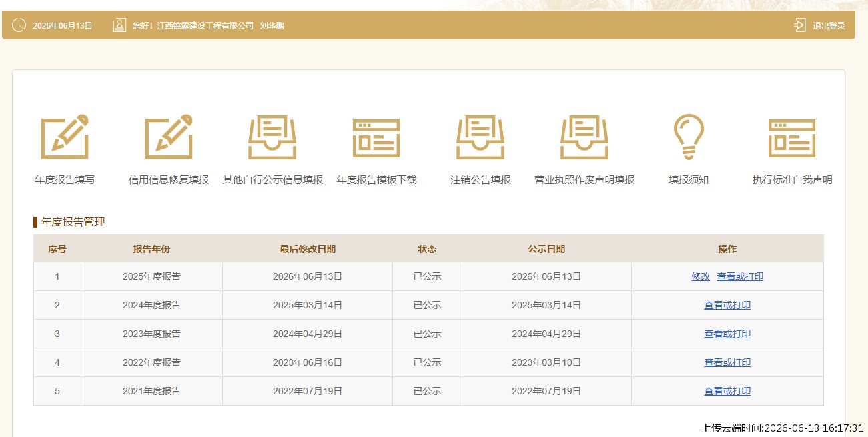The width and height of the screenshot is (868, 437).
Task: Click the user name 刘华鹏 in header
Action: point(272,26)
